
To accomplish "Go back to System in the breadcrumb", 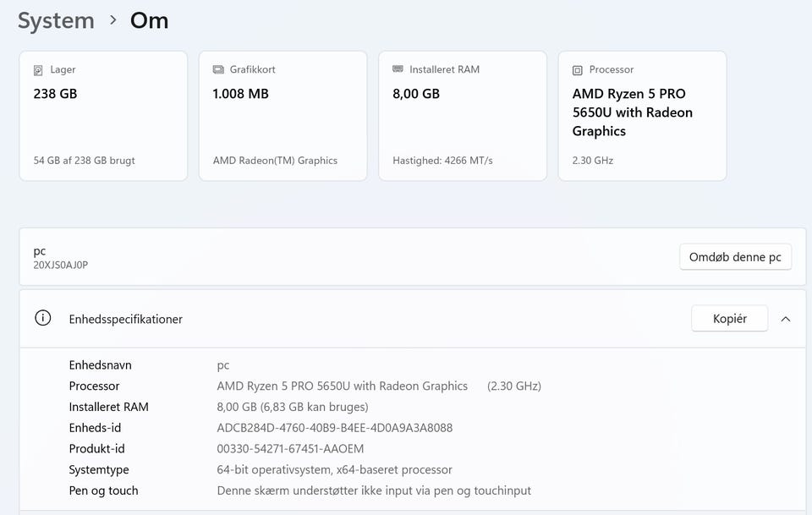I will coord(56,20).
